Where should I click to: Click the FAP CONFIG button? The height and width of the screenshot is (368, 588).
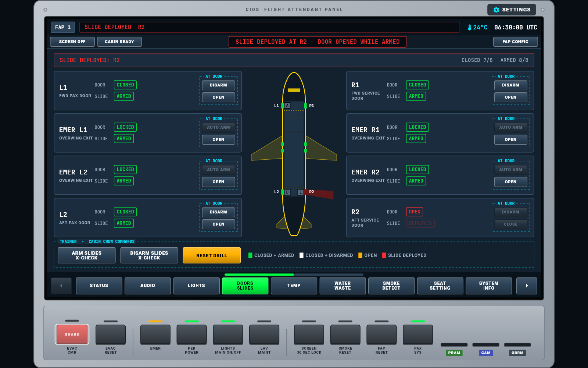(x=515, y=42)
